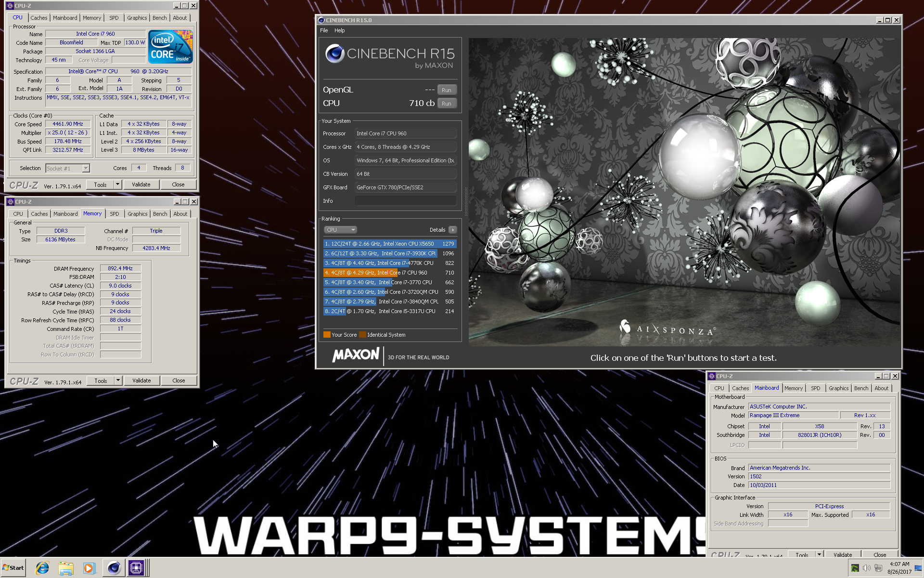This screenshot has height=578, width=924.
Task: Select ranking row Xeon X5650 1279
Action: 390,244
